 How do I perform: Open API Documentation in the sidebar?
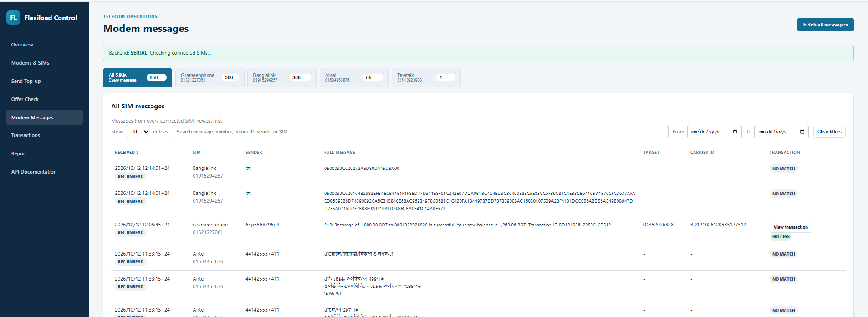point(45,172)
